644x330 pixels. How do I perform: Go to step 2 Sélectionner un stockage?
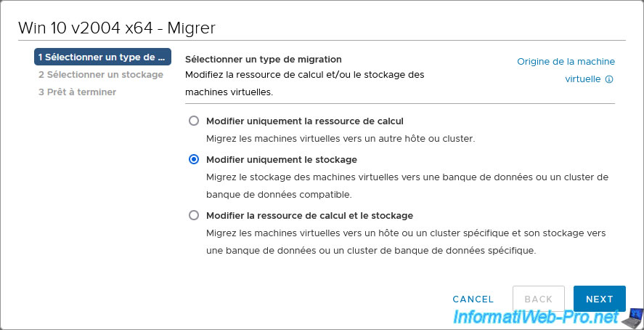click(x=100, y=74)
